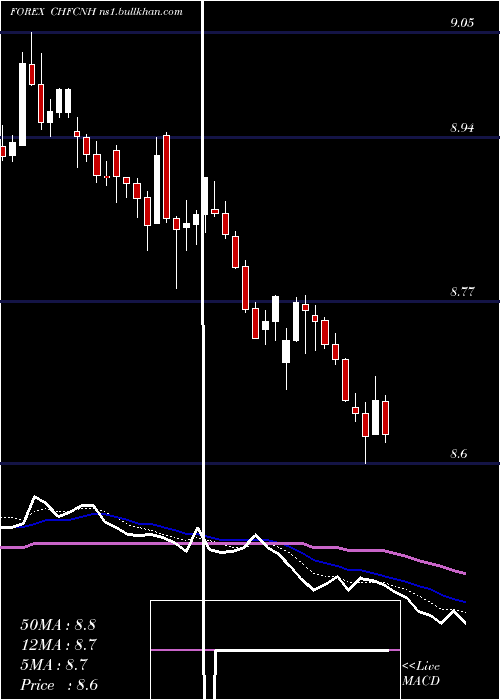Click the 9.05 price level label
This screenshot has height=700, width=500.
(462, 23)
